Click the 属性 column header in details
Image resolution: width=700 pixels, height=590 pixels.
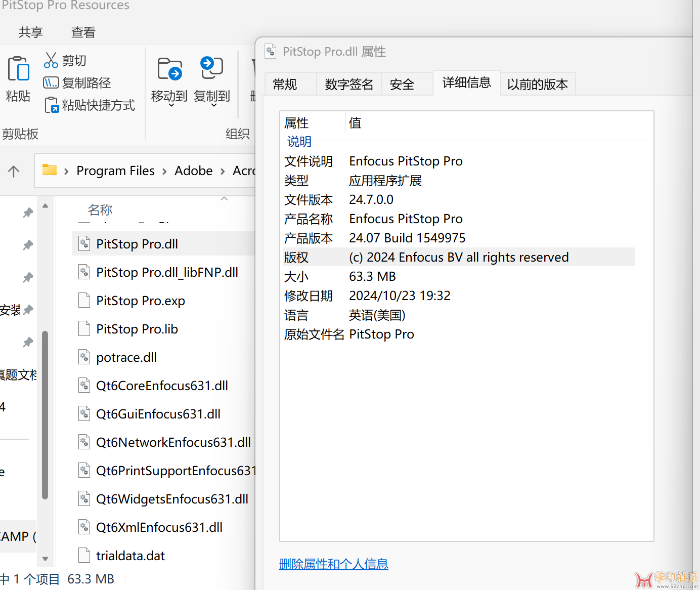(x=296, y=123)
